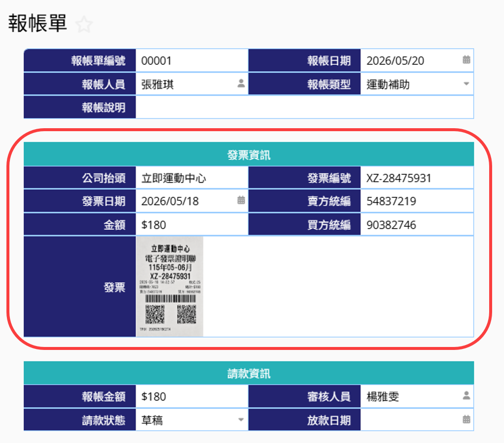The height and width of the screenshot is (443, 504).
Task: Edit the 公司抬頭 field 立即運動中心
Action: coord(191,178)
